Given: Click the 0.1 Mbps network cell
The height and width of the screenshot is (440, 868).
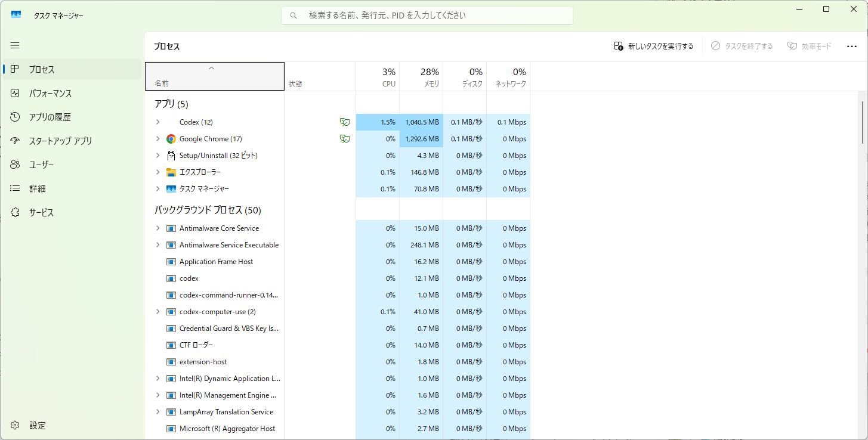Looking at the screenshot, I should (508, 122).
